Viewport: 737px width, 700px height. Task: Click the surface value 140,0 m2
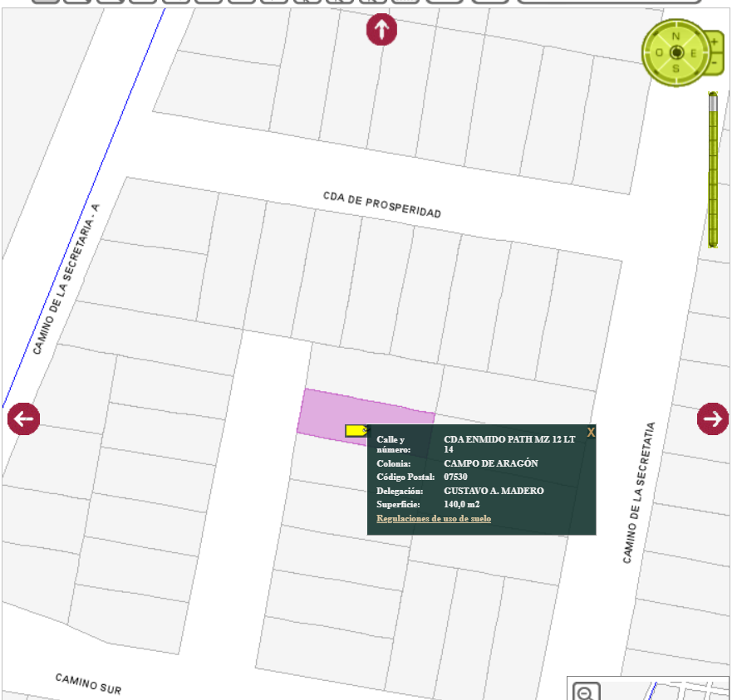pos(462,504)
